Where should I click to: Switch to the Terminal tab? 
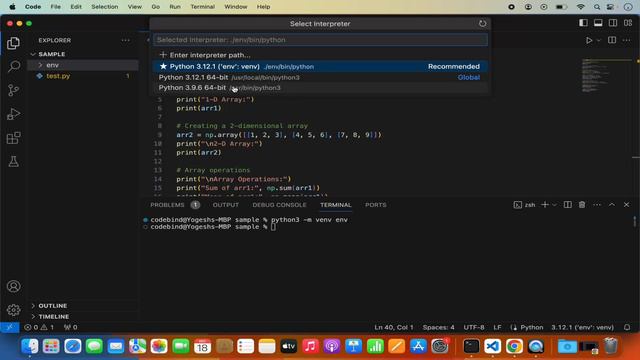336,205
